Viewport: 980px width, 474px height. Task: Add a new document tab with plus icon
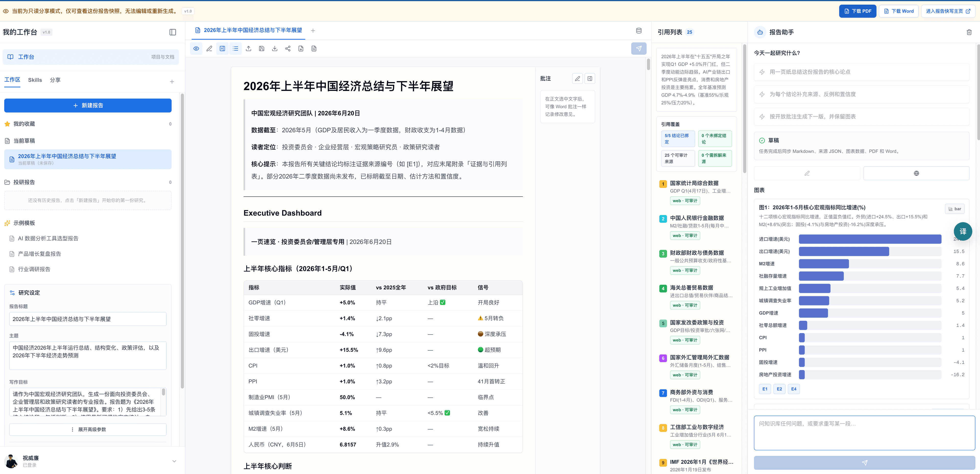pos(313,30)
